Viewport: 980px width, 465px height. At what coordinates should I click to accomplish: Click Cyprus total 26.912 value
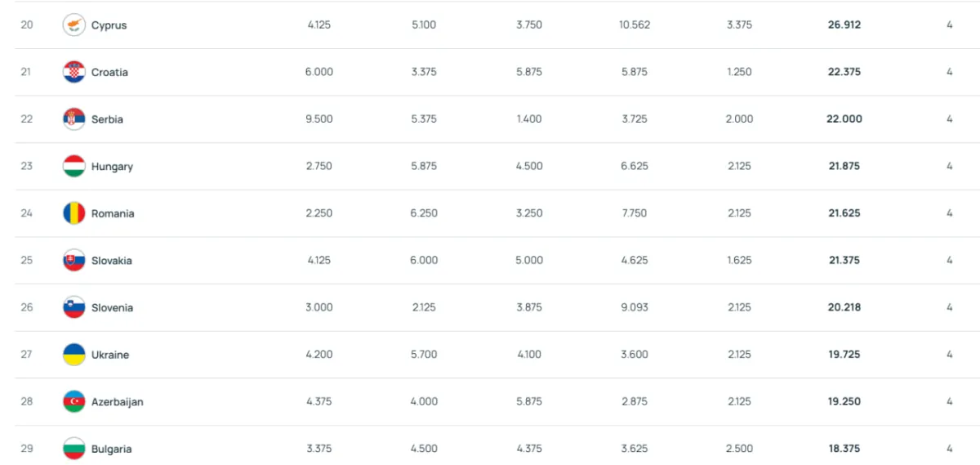[x=844, y=25]
